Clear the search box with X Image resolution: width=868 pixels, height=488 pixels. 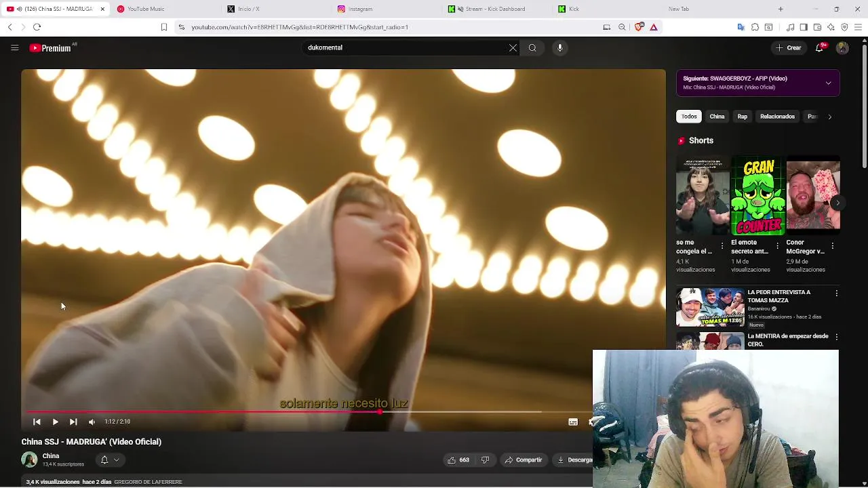point(513,47)
